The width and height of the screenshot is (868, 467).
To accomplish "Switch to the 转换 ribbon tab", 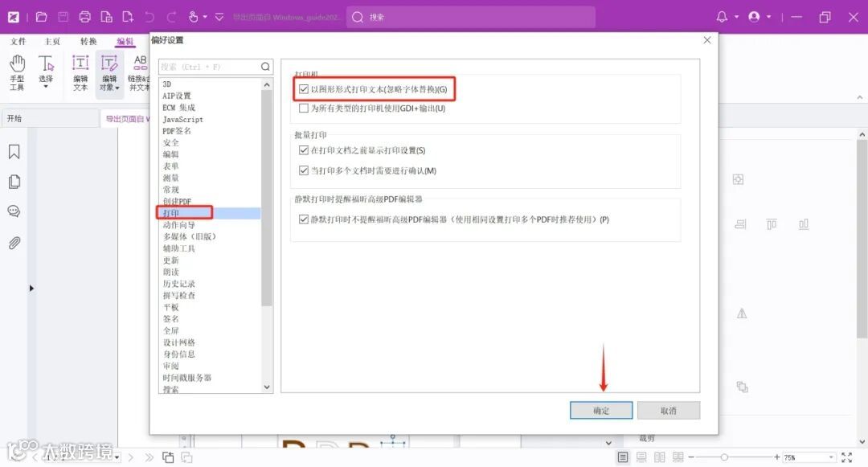I will (88, 42).
